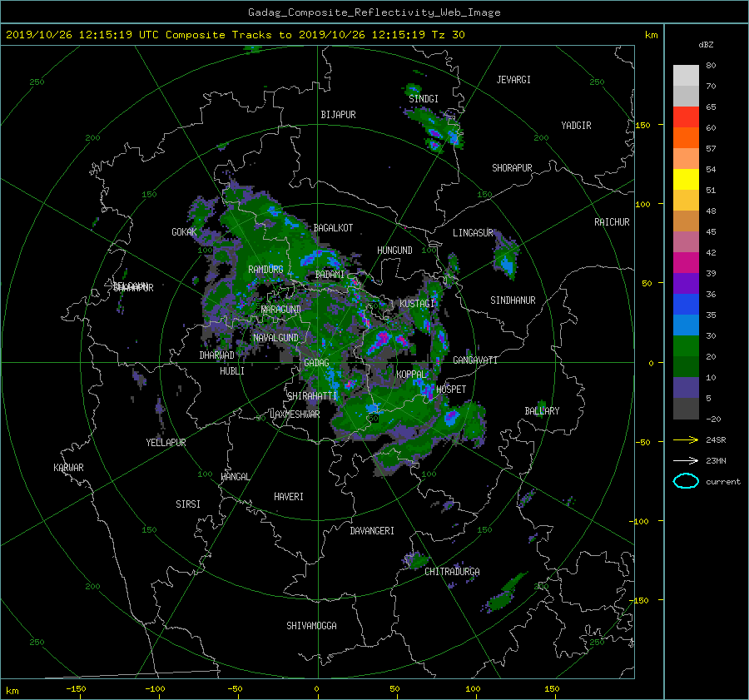Select the red 60 dBZ legend swatch
The width and height of the screenshot is (749, 700).
(686, 117)
